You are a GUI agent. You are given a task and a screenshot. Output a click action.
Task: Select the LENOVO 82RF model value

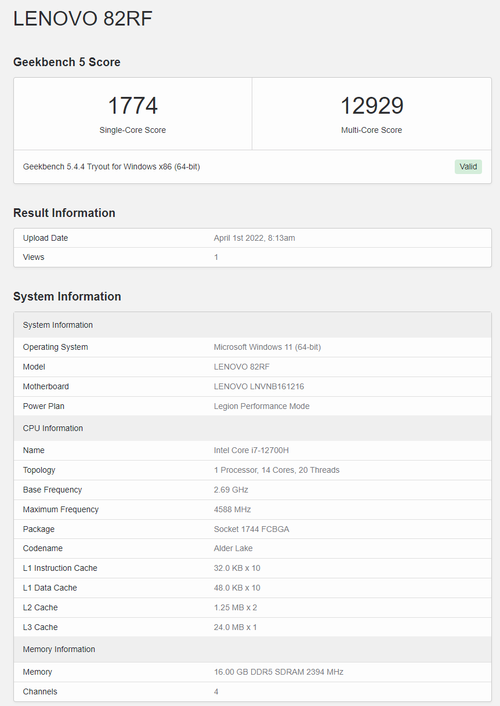click(x=241, y=367)
